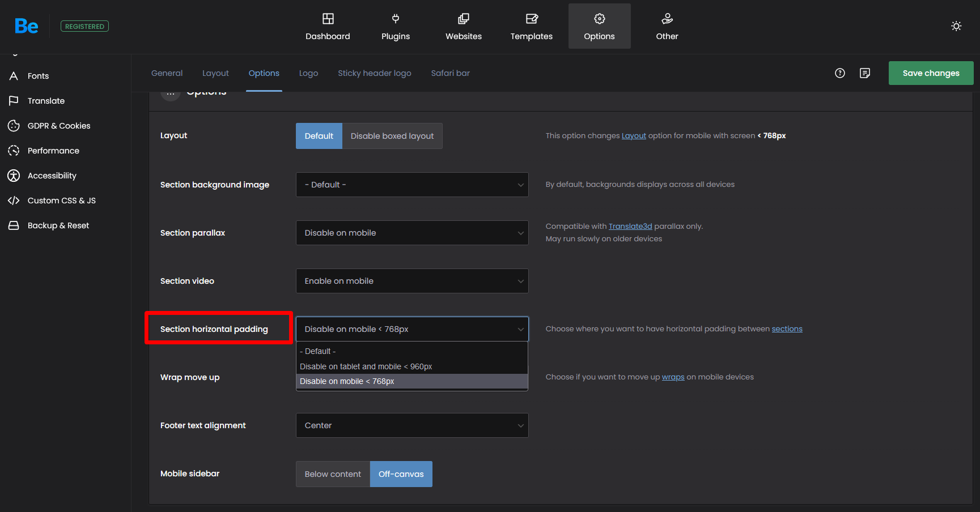Image resolution: width=980 pixels, height=512 pixels.
Task: Open Footer text alignment dropdown
Action: tap(412, 425)
